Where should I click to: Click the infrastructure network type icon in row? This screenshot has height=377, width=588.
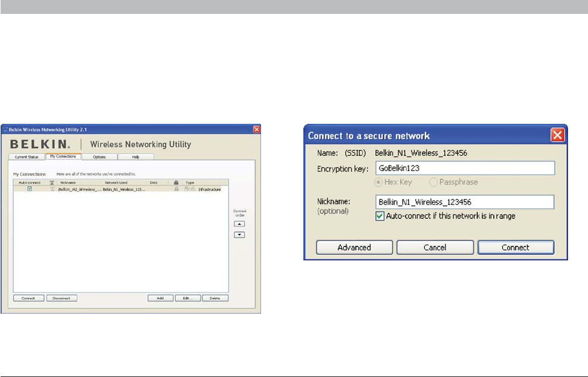point(190,189)
